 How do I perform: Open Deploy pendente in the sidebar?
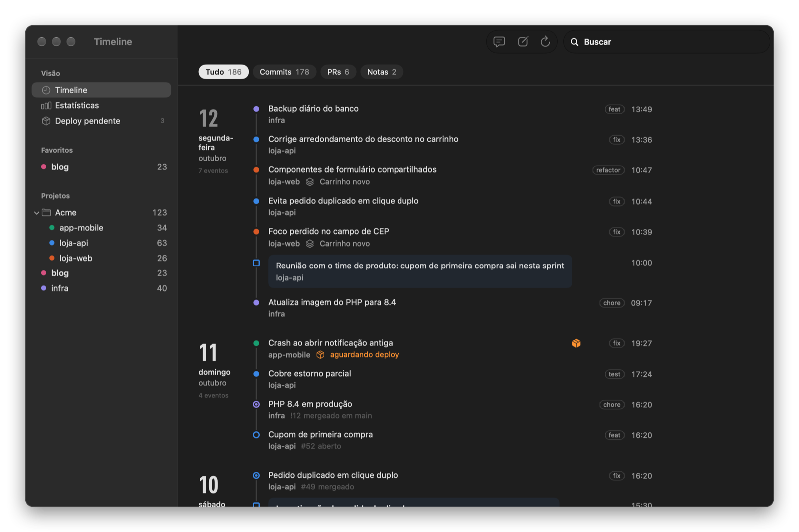pyautogui.click(x=101, y=121)
